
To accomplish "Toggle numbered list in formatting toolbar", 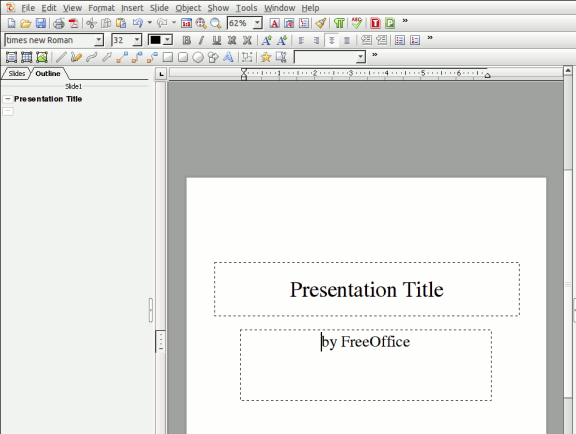I will click(x=415, y=40).
